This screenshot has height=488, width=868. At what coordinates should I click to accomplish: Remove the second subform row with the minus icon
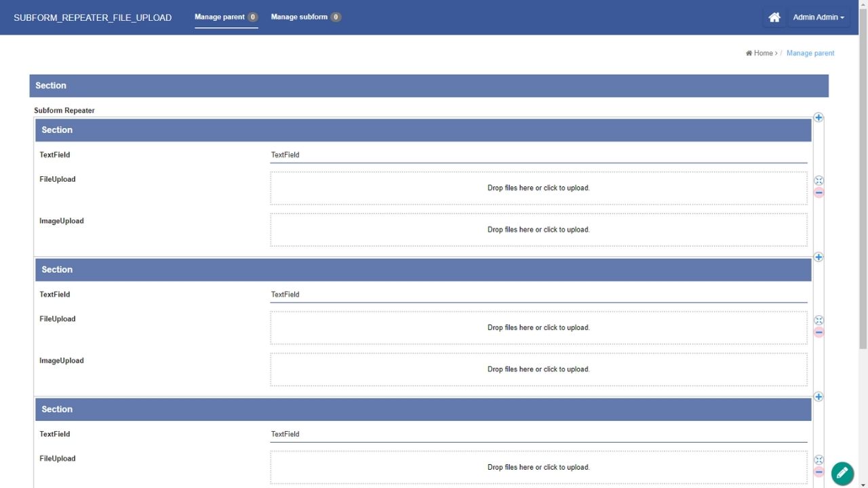(x=818, y=332)
